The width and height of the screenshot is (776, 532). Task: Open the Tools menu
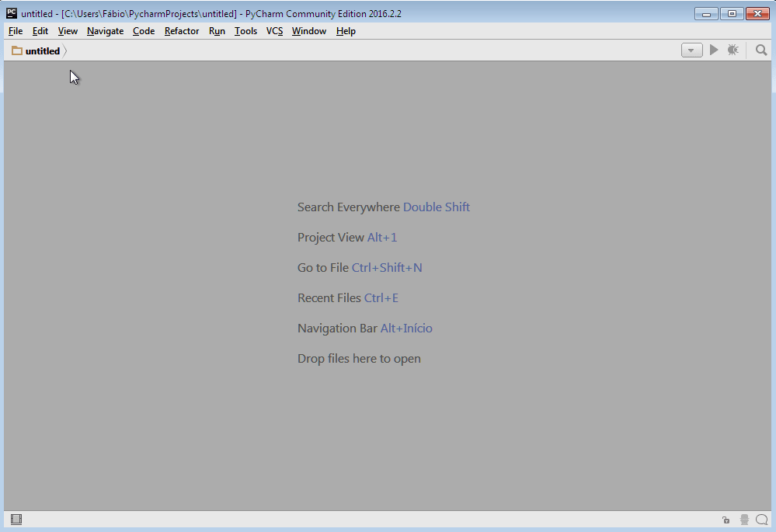point(245,31)
